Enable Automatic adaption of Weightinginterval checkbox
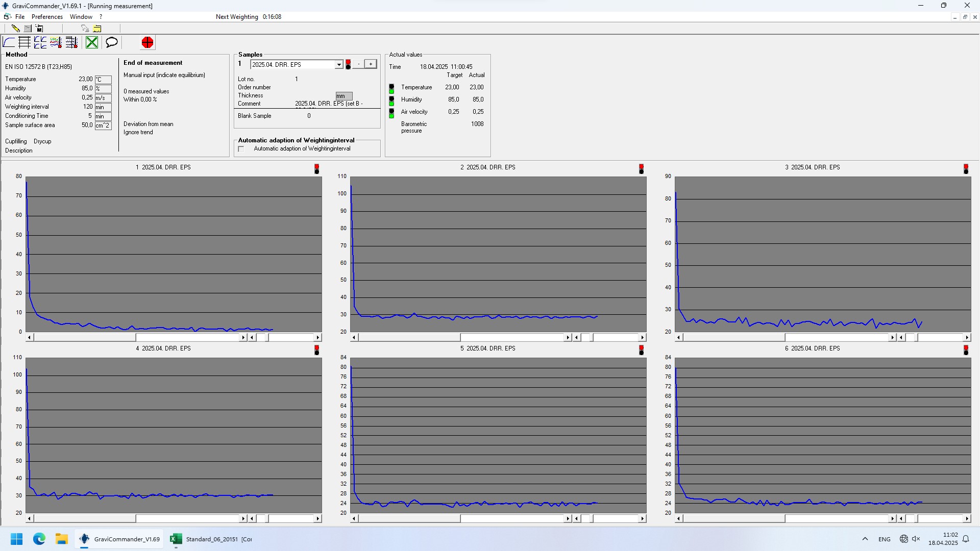 click(x=241, y=149)
